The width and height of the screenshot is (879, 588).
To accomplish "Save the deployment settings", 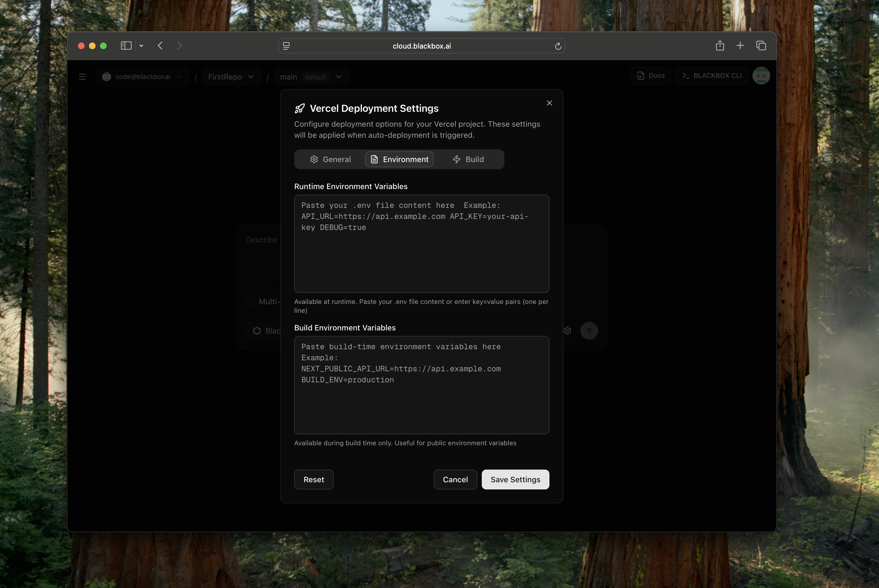I will pyautogui.click(x=515, y=479).
